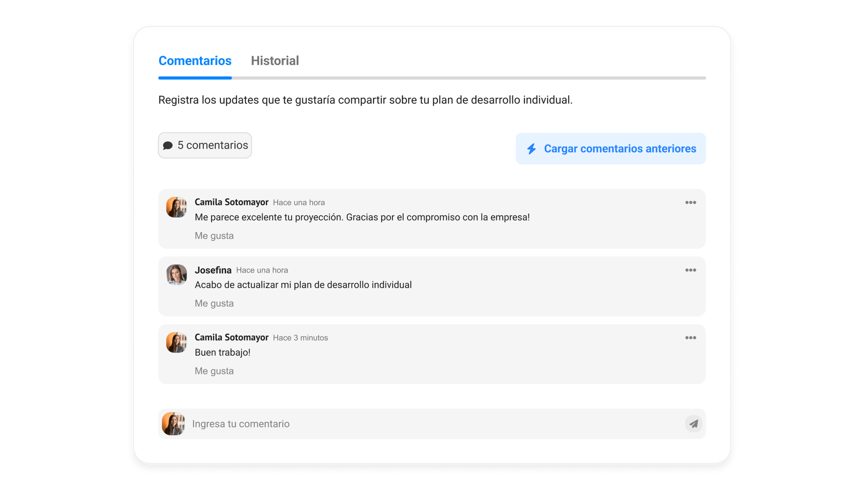Switch to the Historial tab

275,61
